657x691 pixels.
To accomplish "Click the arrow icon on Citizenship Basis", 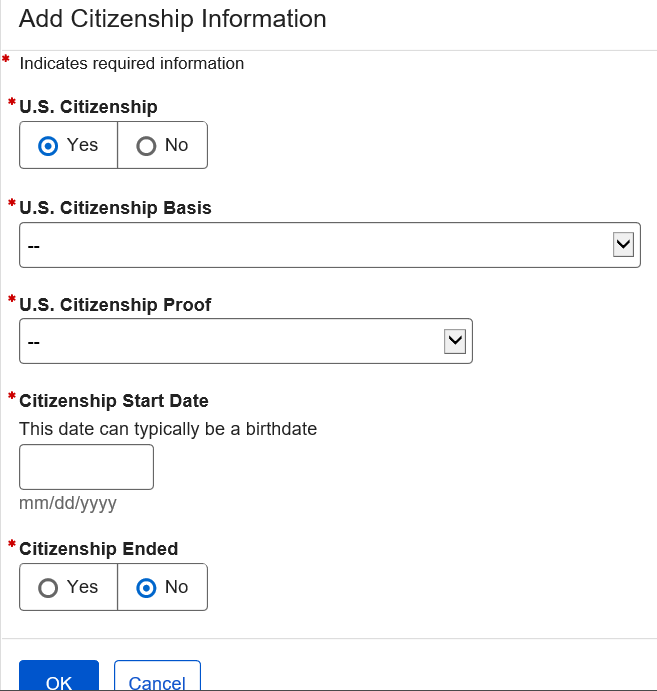I will (x=623, y=245).
